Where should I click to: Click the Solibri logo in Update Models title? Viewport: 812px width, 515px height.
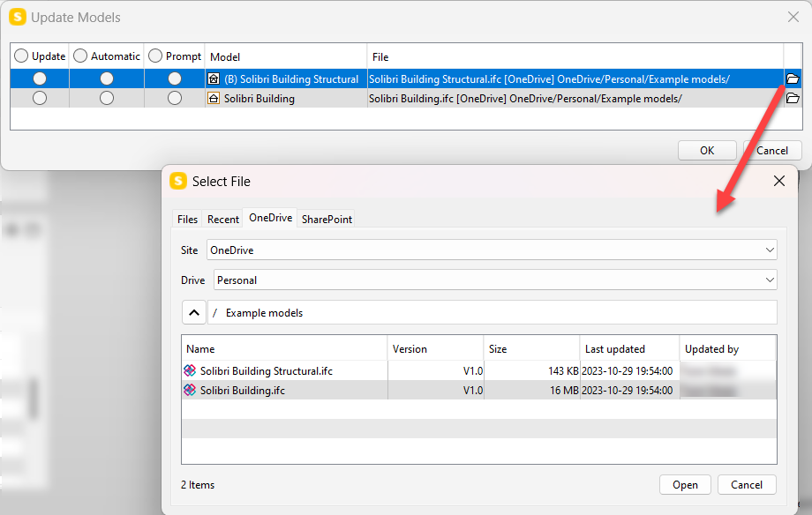pyautogui.click(x=18, y=17)
